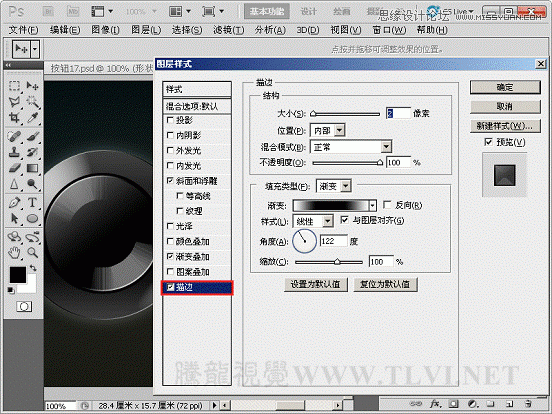The height and width of the screenshot is (414, 552).
Task: Click the 取消 cancel button
Action: (x=505, y=106)
